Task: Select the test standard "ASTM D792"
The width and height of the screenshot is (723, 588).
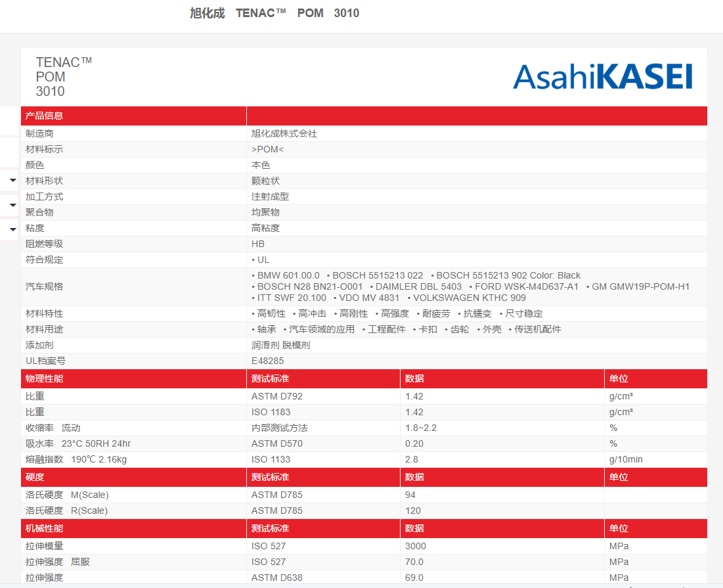Action: tap(276, 396)
